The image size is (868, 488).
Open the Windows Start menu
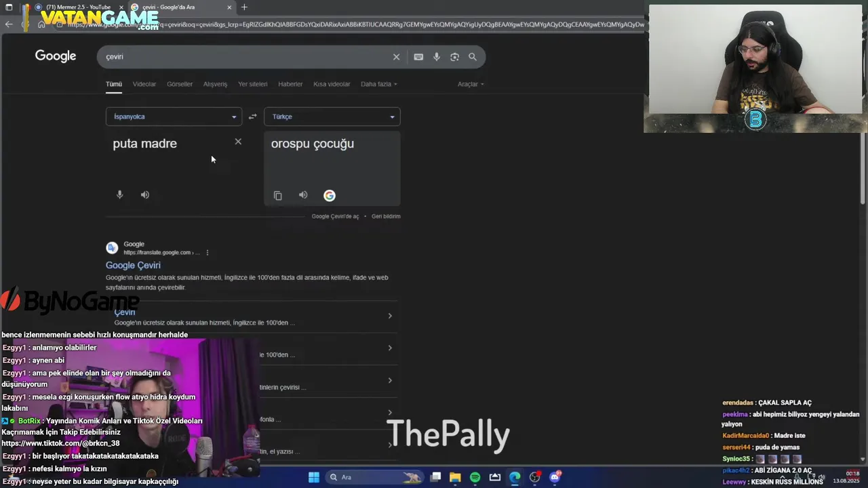point(314,477)
